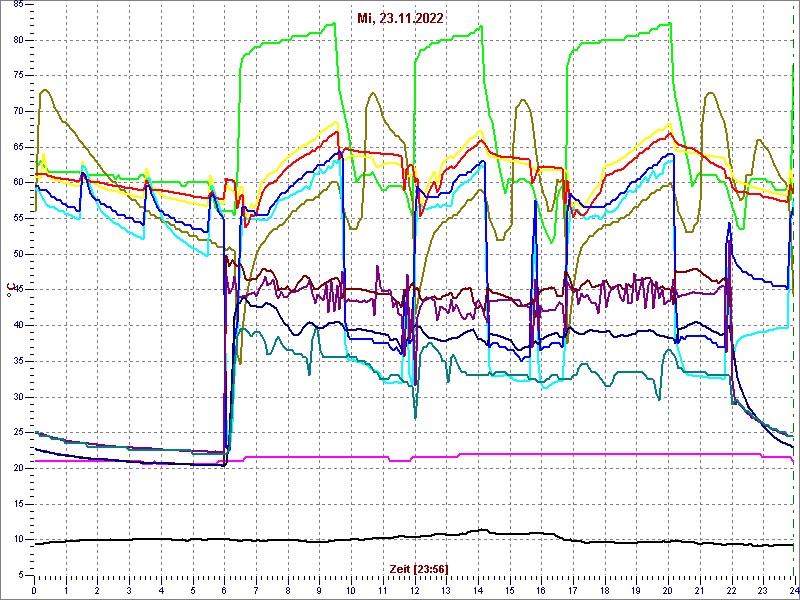Select the green dashed time cursor line at 23:56

[793, 291]
